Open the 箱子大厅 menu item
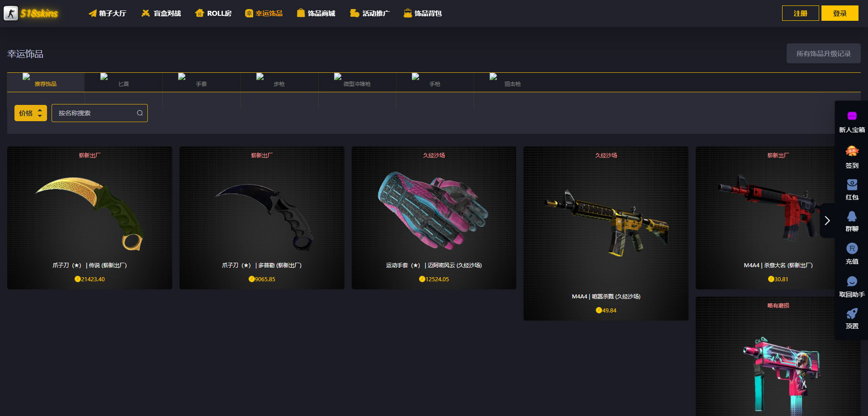 [107, 13]
